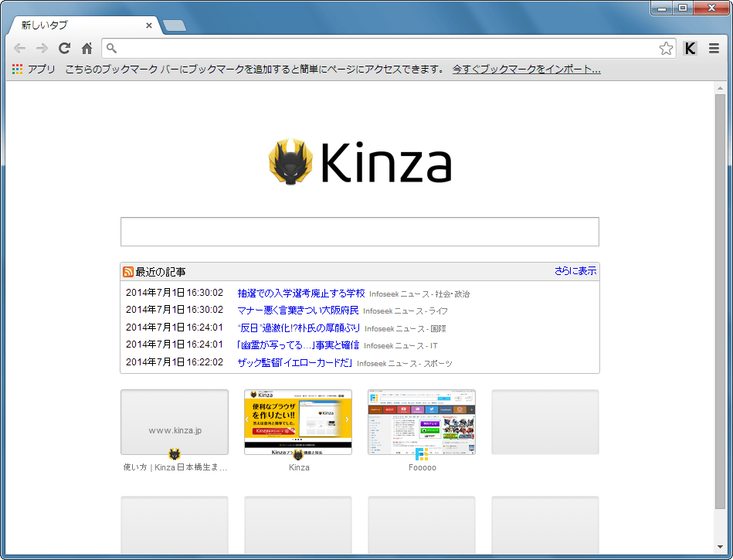Screen dimensions: 733x560
Task: Close the browser window
Action: 711,8
